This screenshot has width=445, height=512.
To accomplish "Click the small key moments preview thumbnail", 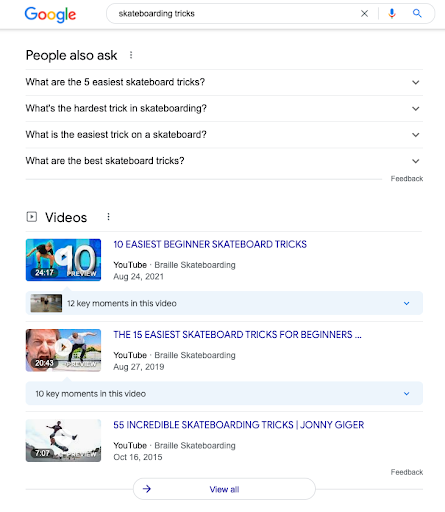I will click(x=46, y=303).
